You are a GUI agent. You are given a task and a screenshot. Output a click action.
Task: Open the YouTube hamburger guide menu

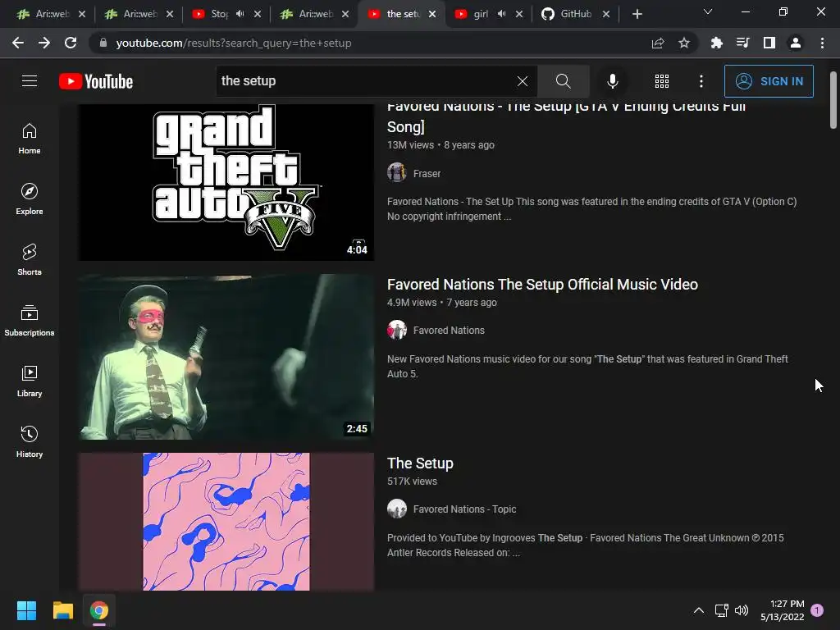pos(30,81)
